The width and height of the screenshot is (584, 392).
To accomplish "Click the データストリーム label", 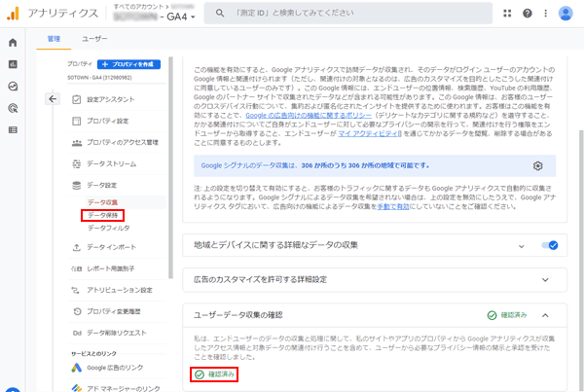I will tap(112, 163).
